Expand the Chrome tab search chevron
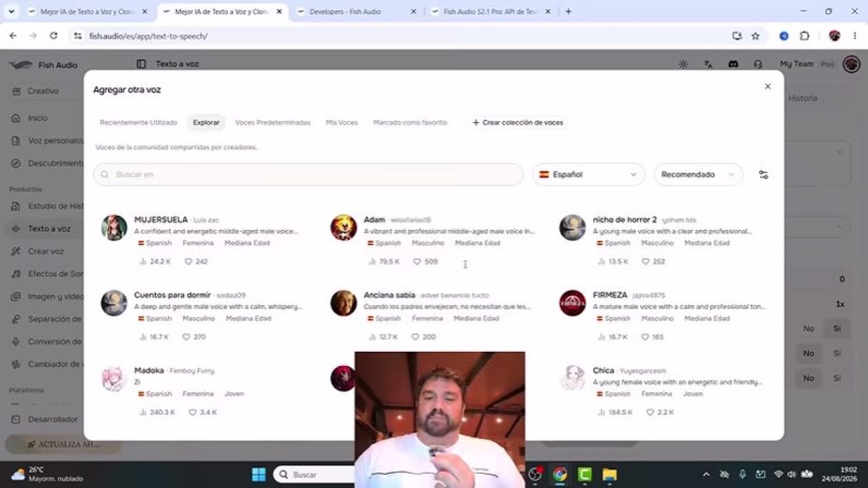This screenshot has height=488, width=868. click(11, 11)
